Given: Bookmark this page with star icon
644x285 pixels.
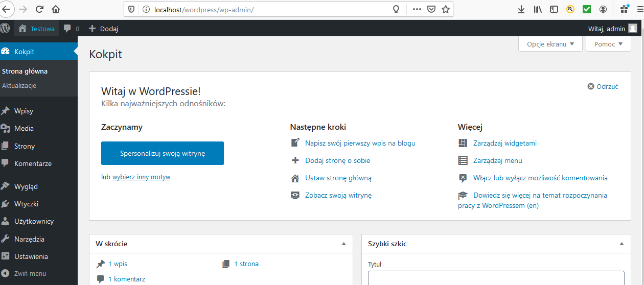Looking at the screenshot, I should click(x=446, y=9).
